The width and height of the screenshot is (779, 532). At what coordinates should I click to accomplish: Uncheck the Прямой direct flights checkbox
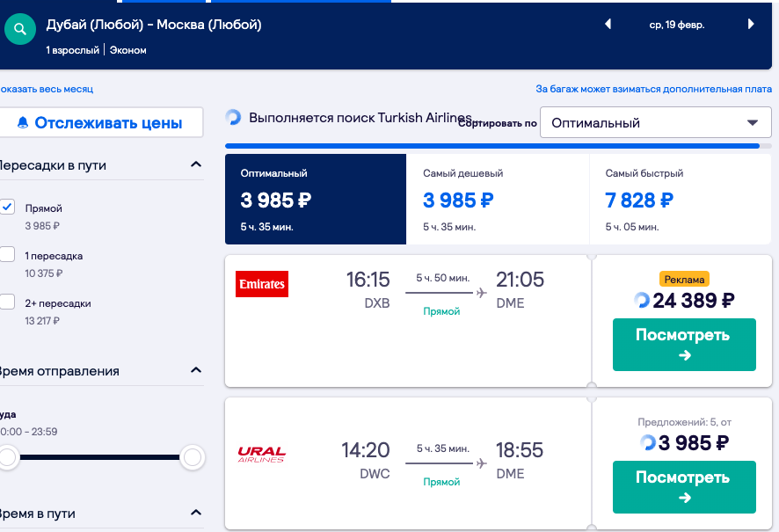click(x=7, y=207)
